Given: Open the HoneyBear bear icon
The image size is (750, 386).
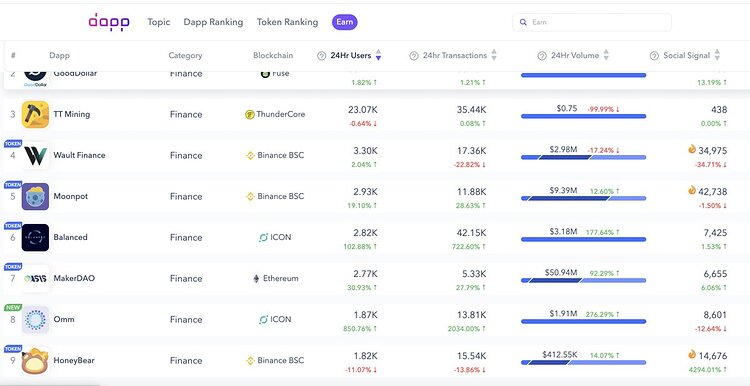Looking at the screenshot, I should 35,361.
